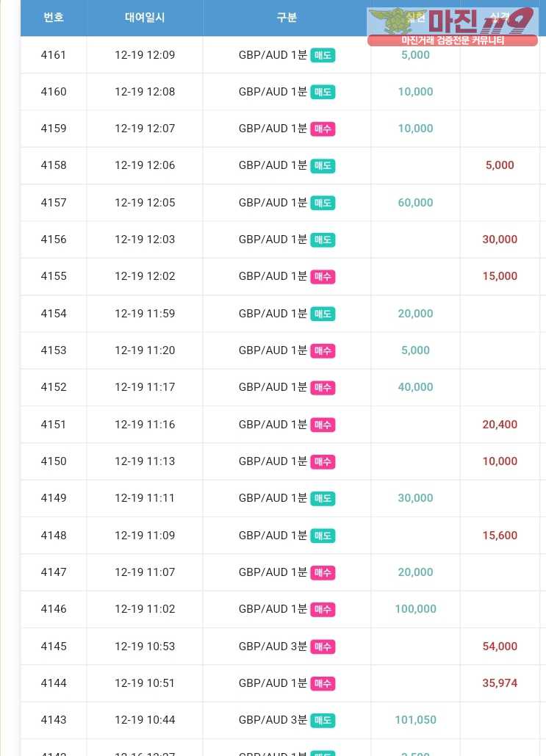546x756 pixels.
Task: Click the date 12-19 11:59 cell
Action: (145, 314)
